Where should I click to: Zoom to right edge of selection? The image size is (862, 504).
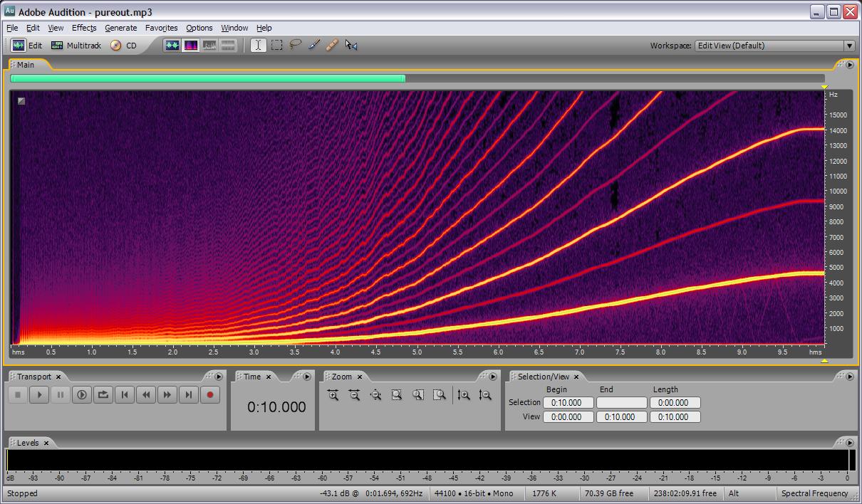click(x=440, y=395)
